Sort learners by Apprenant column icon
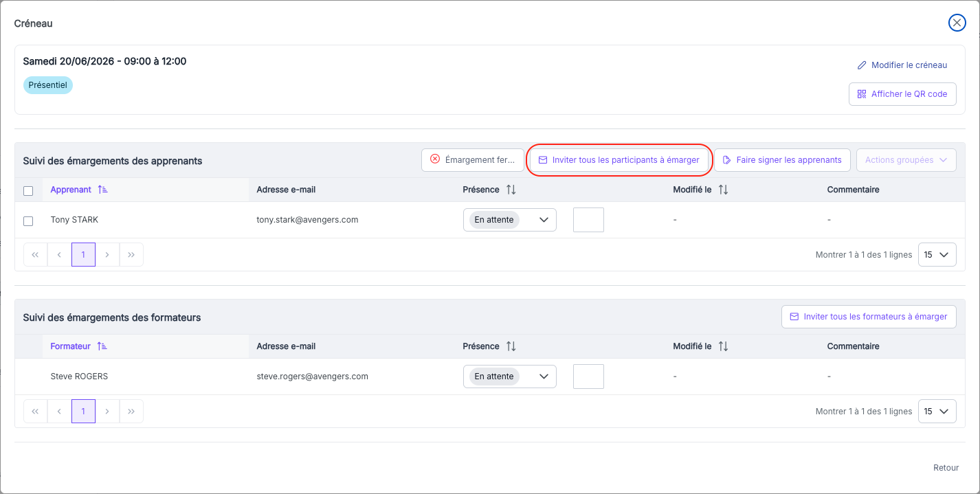The image size is (980, 494). pyautogui.click(x=103, y=190)
